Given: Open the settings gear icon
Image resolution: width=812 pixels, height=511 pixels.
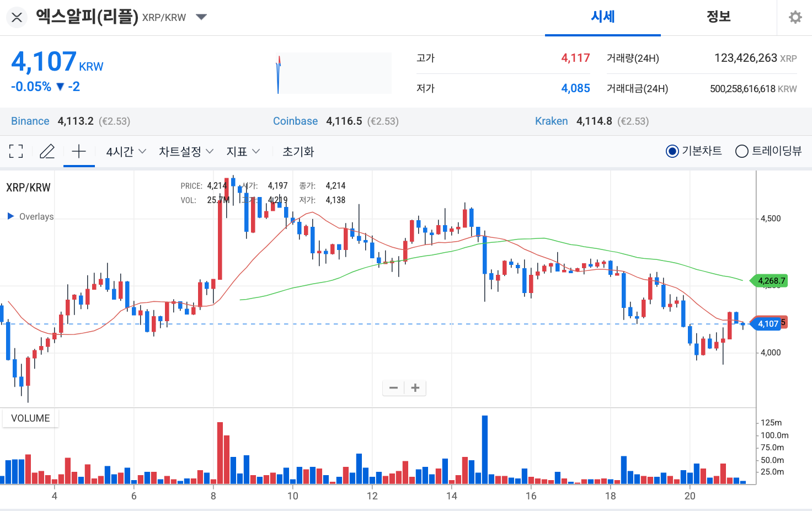Looking at the screenshot, I should 795,17.
